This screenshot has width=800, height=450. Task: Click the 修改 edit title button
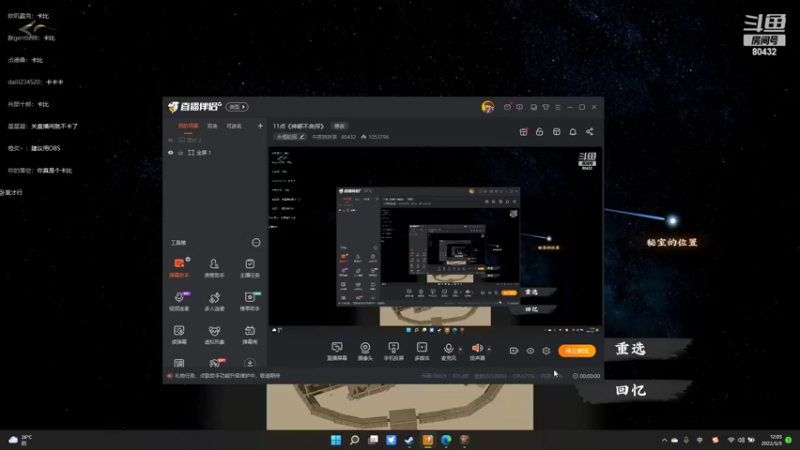point(339,126)
